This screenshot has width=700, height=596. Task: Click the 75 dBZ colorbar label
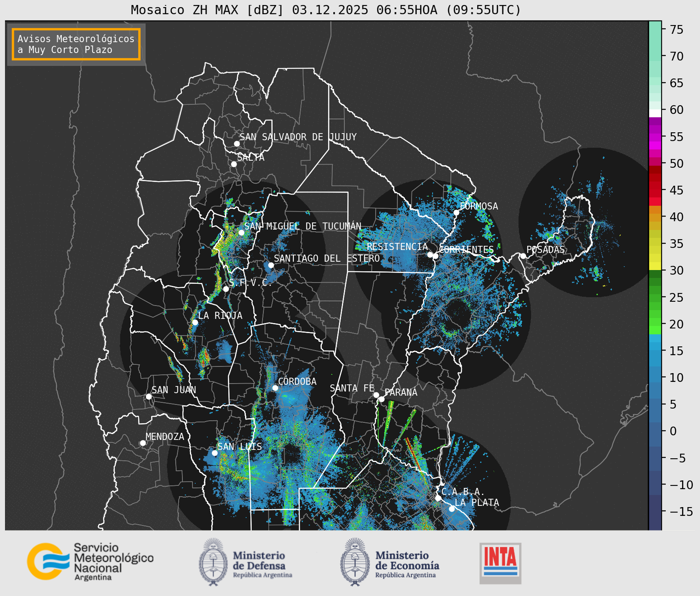677,30
